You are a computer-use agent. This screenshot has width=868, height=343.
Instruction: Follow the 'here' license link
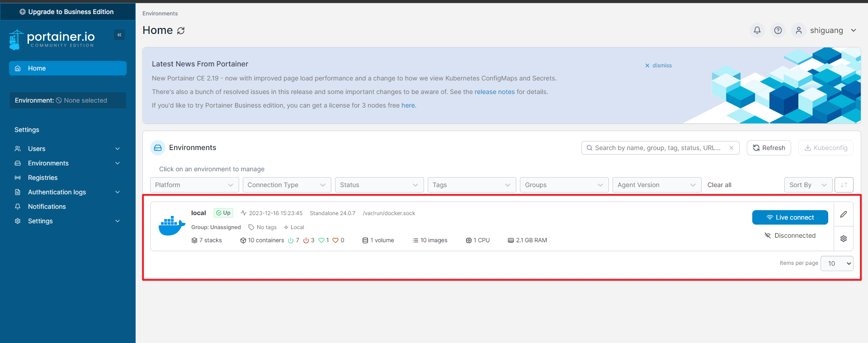tap(408, 105)
